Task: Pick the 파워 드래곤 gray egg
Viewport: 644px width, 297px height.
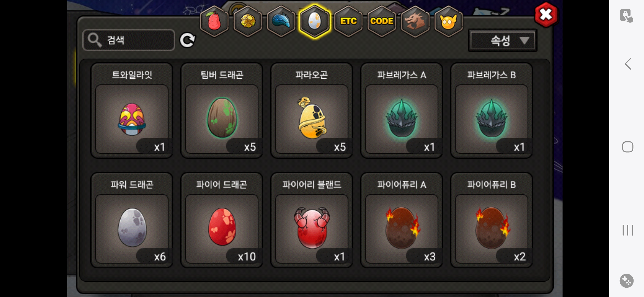Action: 132,220
